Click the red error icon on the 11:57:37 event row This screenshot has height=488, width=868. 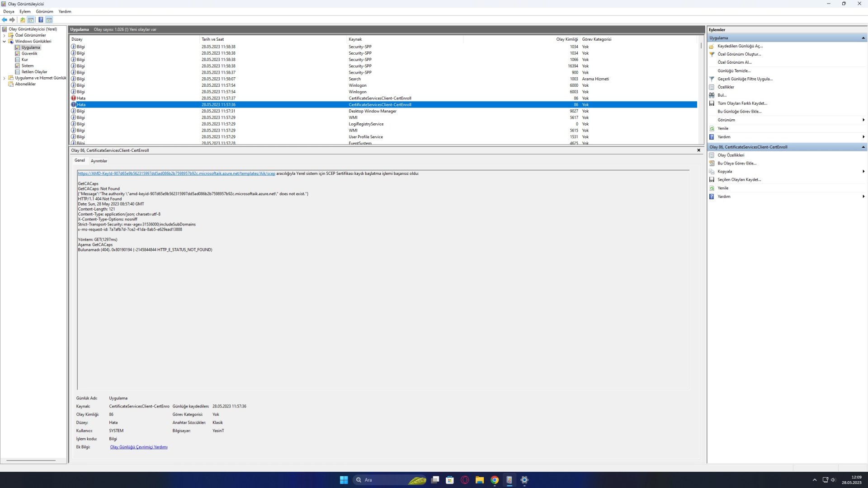tap(74, 98)
